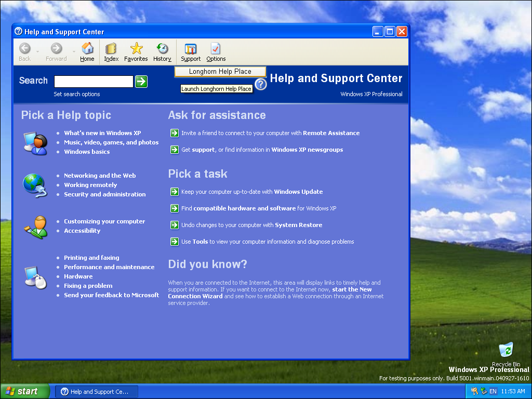Open Fixing a problem topic

click(x=88, y=286)
